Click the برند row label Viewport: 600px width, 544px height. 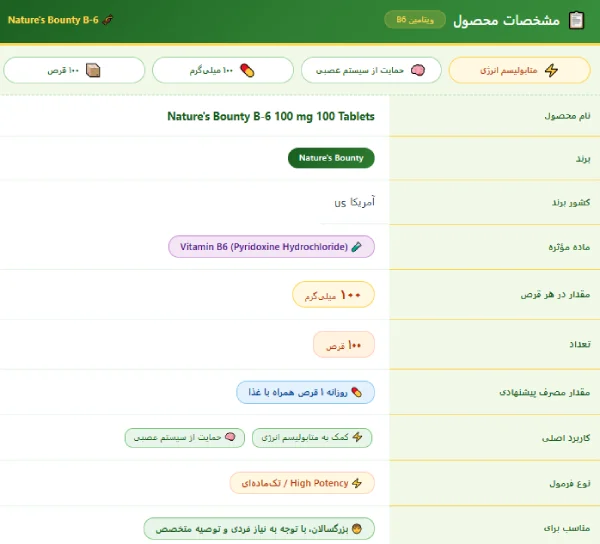(583, 159)
